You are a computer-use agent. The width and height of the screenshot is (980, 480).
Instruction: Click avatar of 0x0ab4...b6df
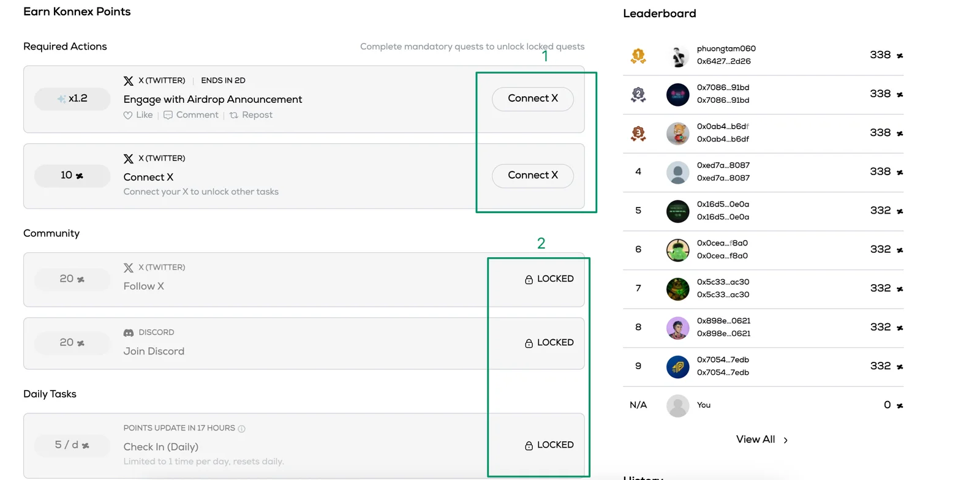point(678,133)
